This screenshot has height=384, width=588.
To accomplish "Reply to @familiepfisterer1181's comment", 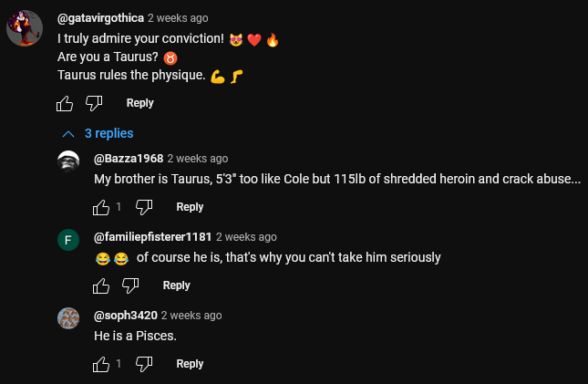I will [176, 285].
